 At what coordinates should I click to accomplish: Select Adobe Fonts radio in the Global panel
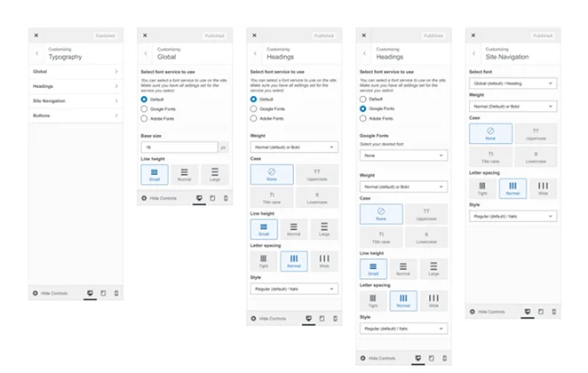click(x=144, y=117)
